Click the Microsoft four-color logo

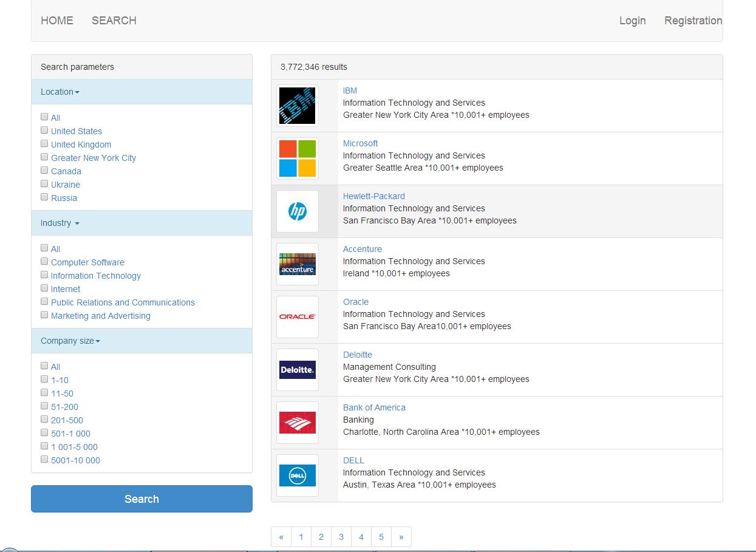click(x=297, y=158)
